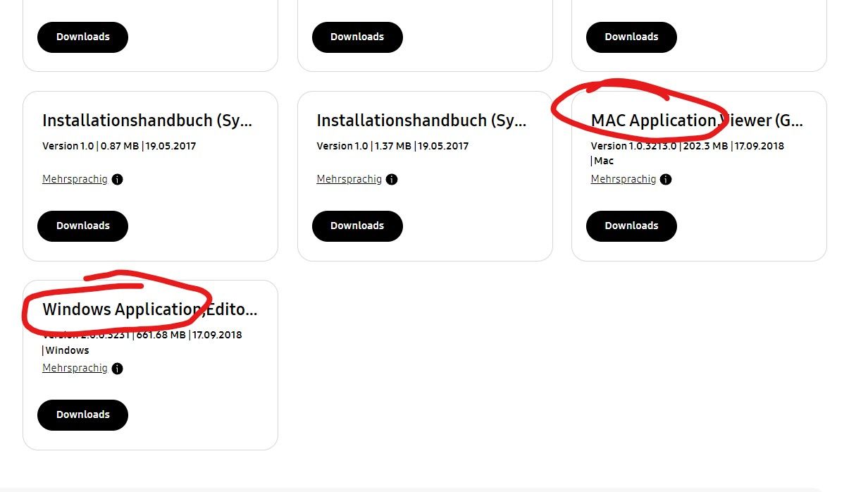The height and width of the screenshot is (492, 868).
Task: Download the MAC Application Viewer
Action: tap(631, 226)
